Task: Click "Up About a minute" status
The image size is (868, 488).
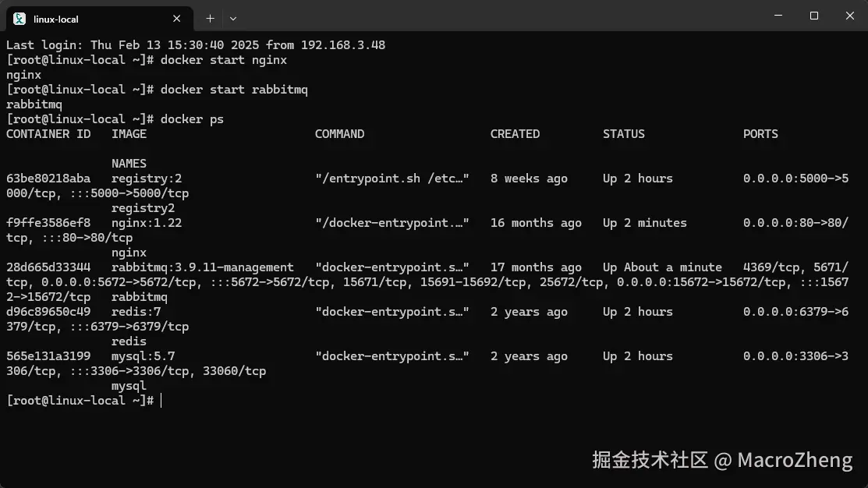Action: point(662,267)
